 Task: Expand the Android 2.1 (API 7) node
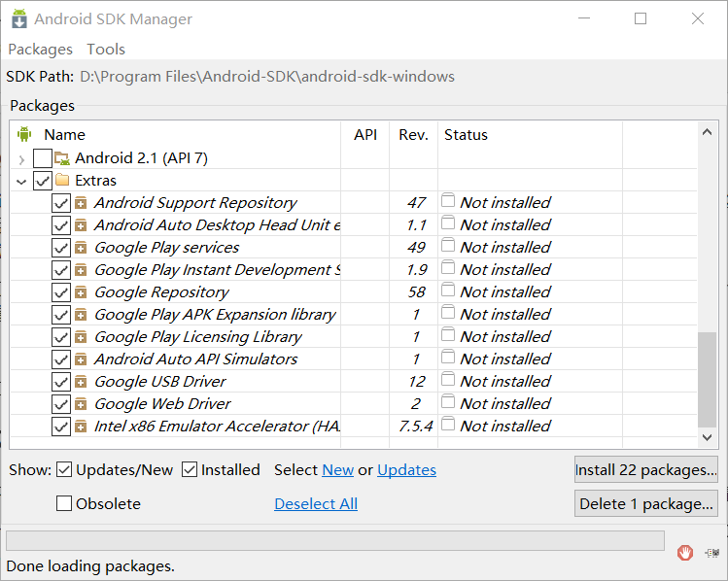click(21, 159)
